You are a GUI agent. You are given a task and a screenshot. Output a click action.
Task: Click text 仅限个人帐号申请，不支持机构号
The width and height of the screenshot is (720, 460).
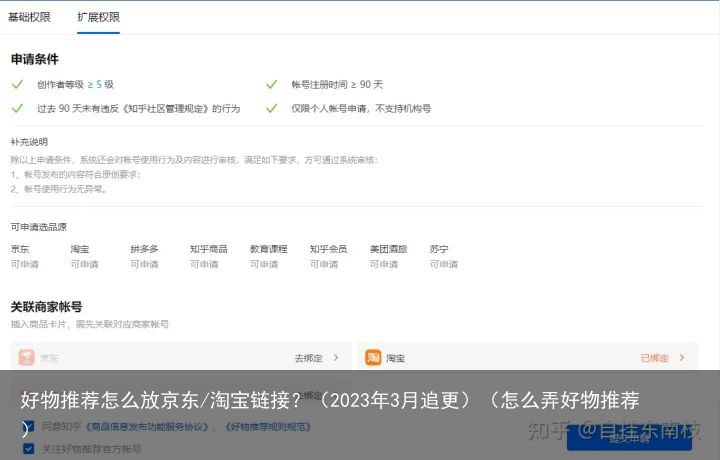(361, 108)
